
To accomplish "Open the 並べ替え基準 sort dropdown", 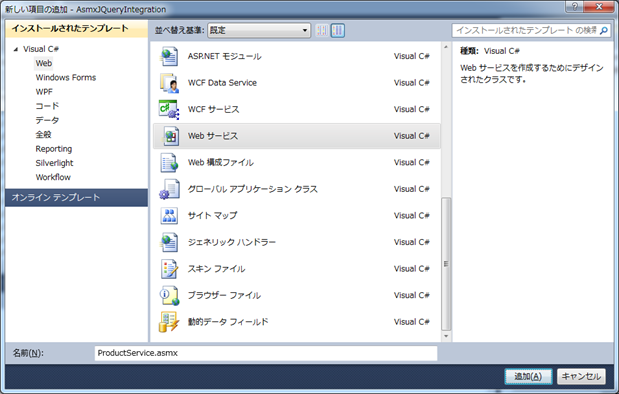I will tap(259, 30).
